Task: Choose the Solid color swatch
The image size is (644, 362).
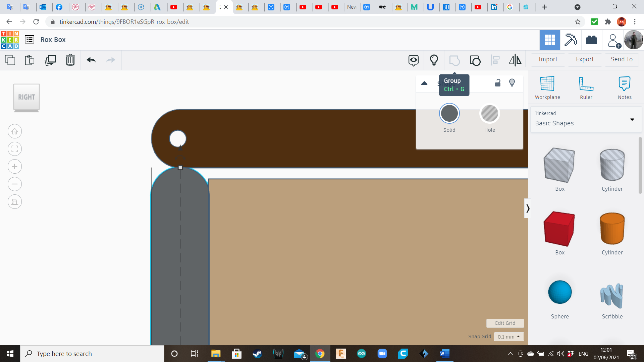Action: pyautogui.click(x=449, y=114)
